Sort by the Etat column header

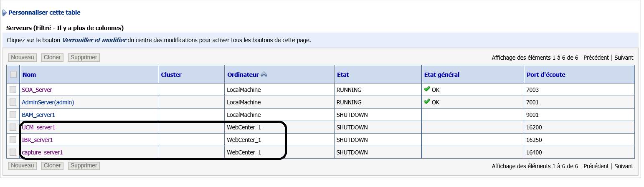point(343,75)
